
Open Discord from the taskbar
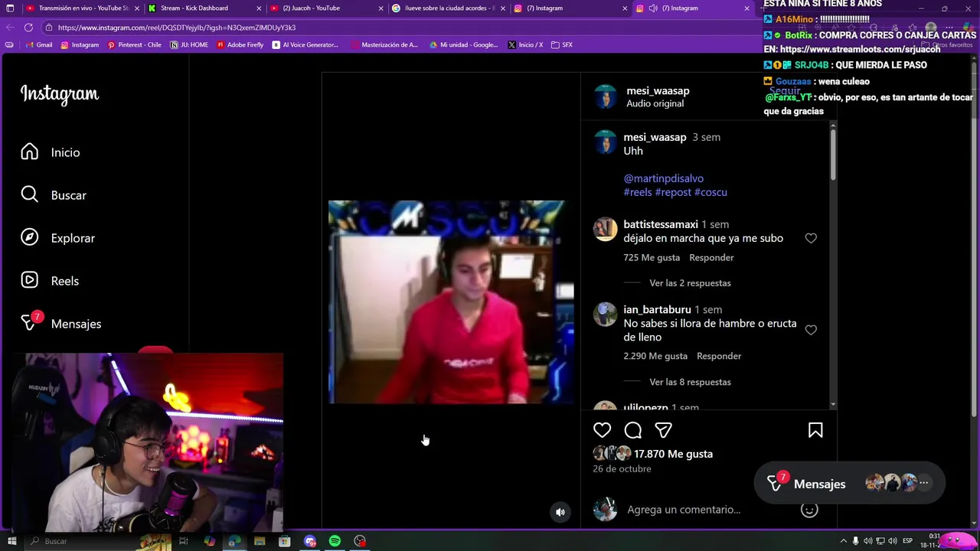click(309, 541)
